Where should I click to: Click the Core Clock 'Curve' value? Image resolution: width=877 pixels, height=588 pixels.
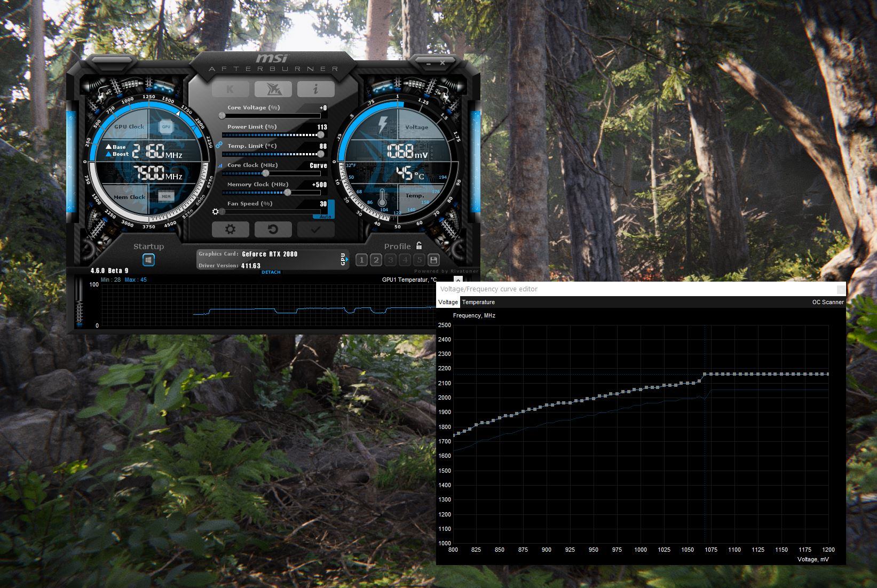click(319, 165)
